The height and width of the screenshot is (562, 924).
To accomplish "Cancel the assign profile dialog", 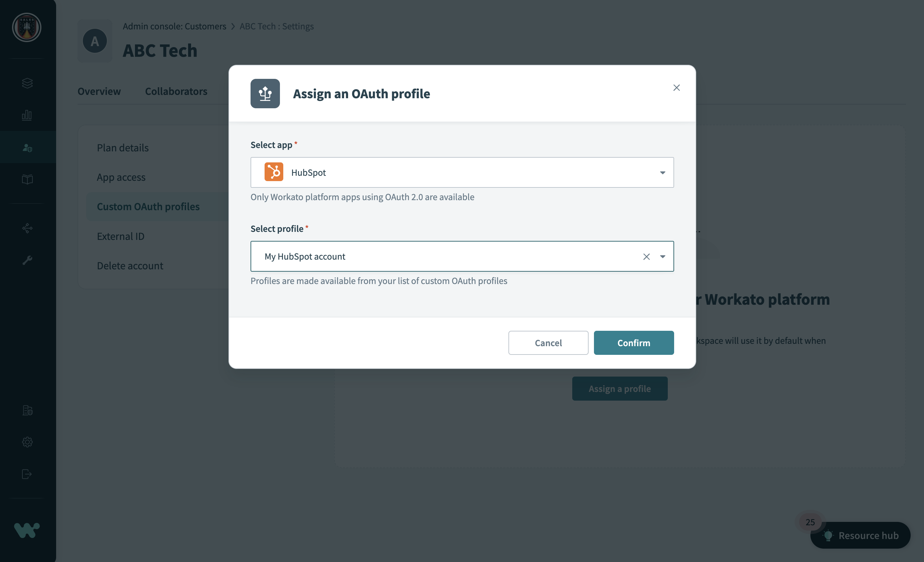I will (x=548, y=342).
